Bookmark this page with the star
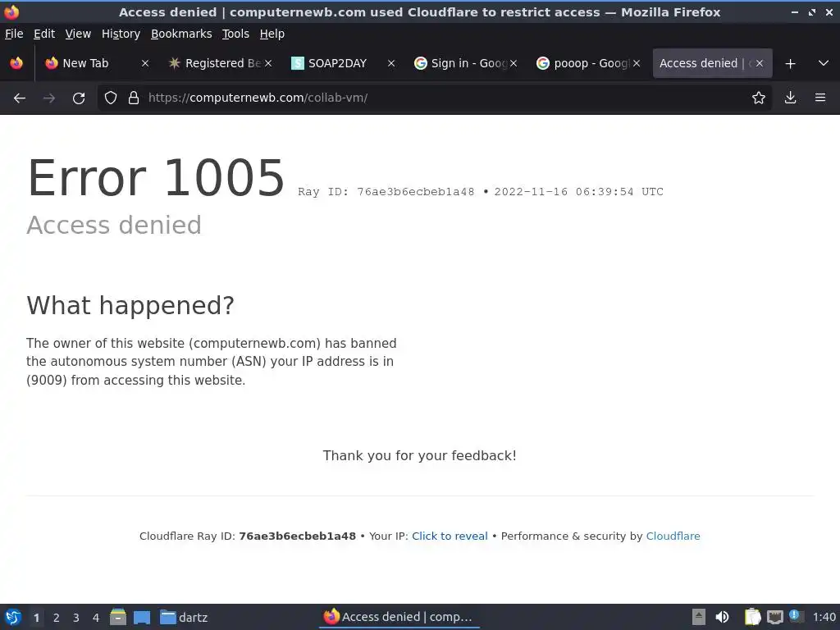840x630 pixels. (759, 98)
